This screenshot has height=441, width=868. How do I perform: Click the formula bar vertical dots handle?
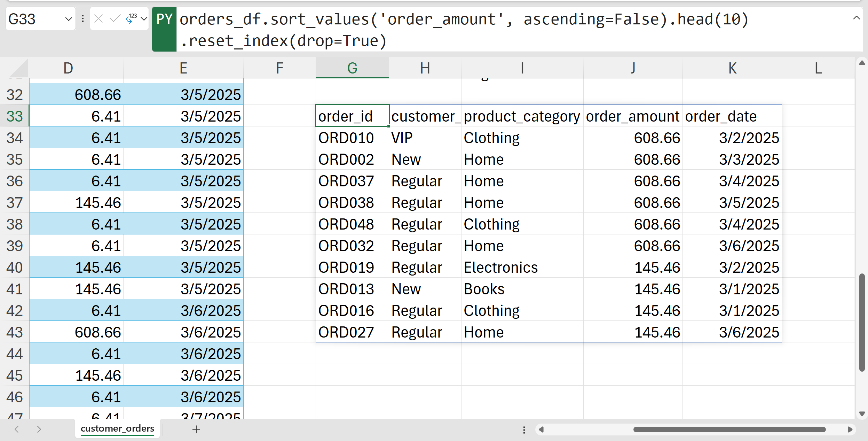pyautogui.click(x=83, y=18)
